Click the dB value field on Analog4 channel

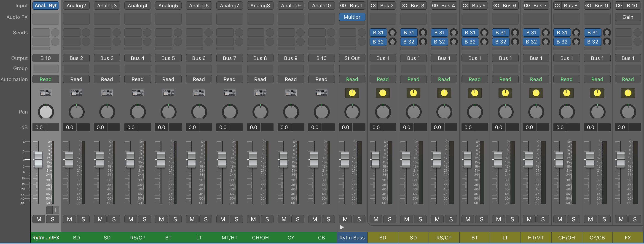tap(131, 127)
